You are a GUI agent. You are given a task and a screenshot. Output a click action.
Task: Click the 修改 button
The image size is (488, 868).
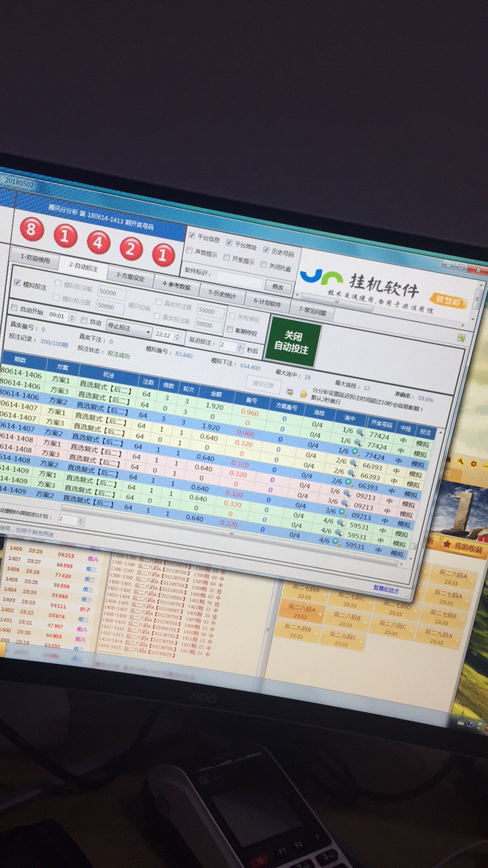tap(279, 288)
